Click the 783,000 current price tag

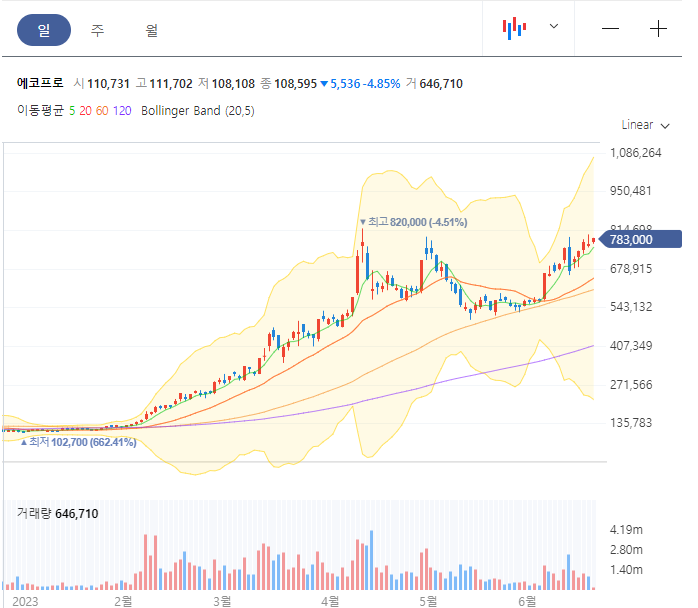coord(640,239)
